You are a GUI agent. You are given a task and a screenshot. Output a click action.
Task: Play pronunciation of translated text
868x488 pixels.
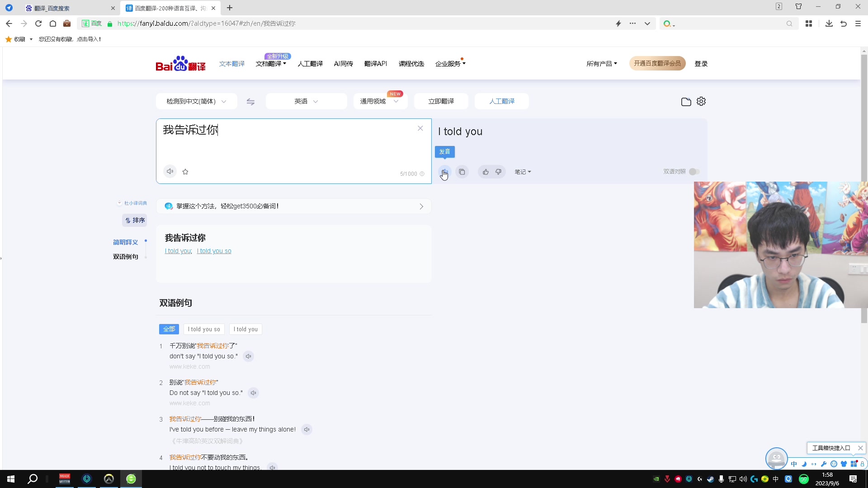tap(444, 172)
